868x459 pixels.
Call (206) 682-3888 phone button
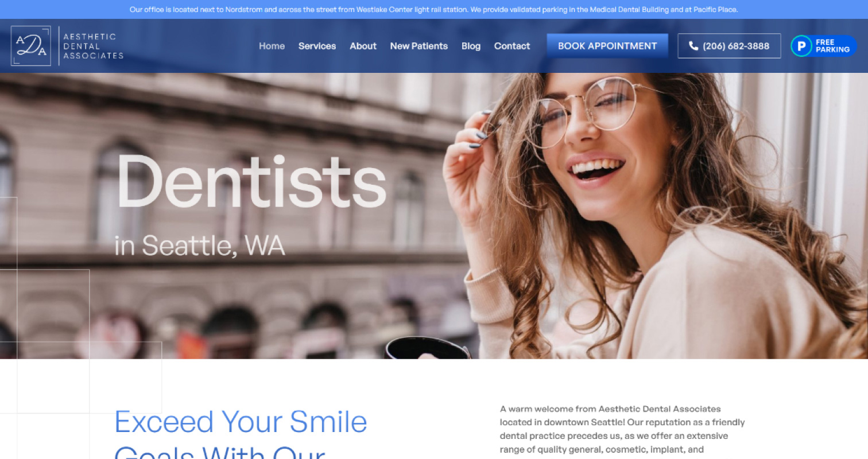tap(729, 46)
